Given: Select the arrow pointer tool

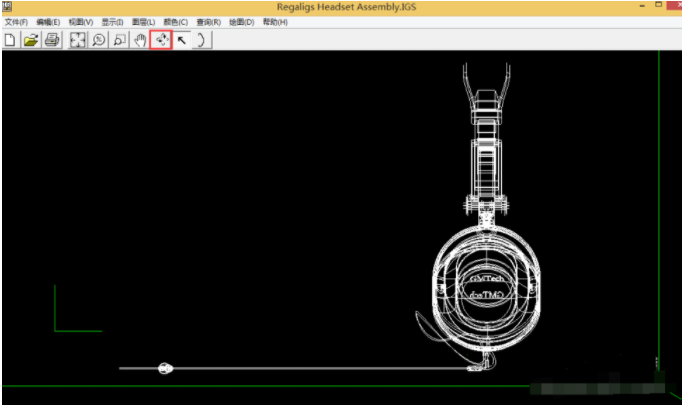Looking at the screenshot, I should pos(182,40).
